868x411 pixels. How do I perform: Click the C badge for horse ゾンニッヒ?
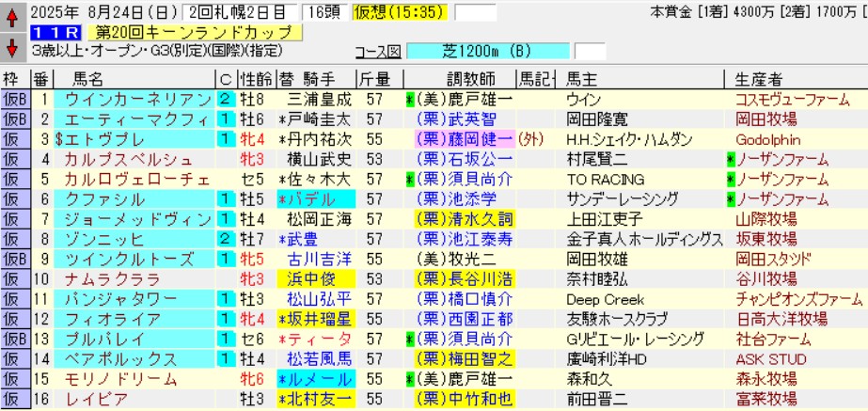click(x=226, y=238)
